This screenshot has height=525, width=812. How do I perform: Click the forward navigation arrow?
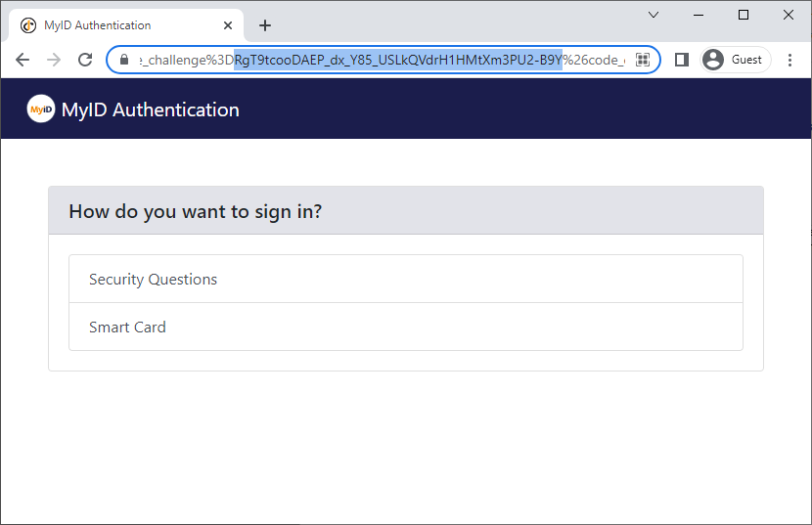point(54,60)
